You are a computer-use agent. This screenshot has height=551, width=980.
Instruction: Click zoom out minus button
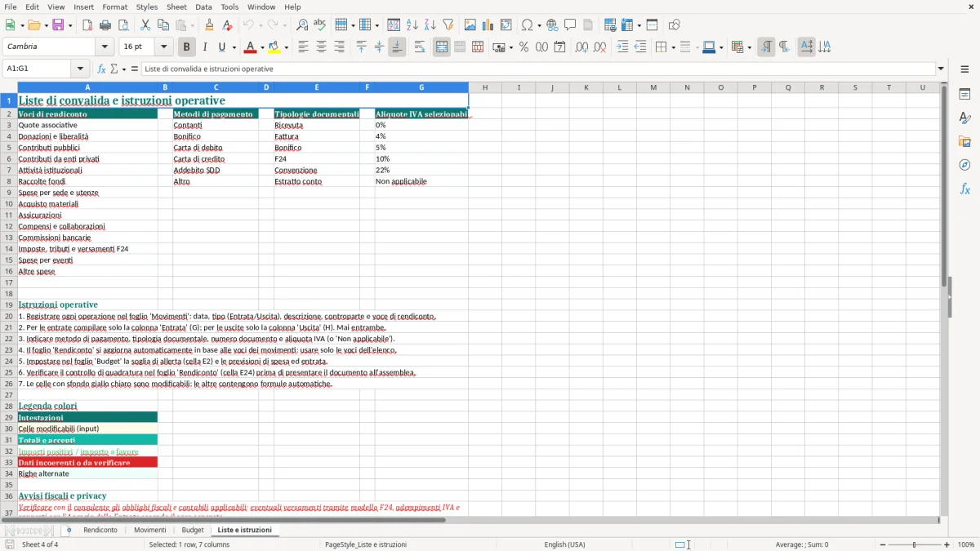[881, 544]
